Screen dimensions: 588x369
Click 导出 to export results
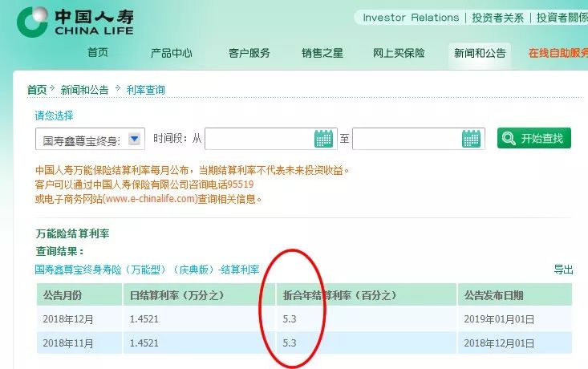[x=563, y=270]
